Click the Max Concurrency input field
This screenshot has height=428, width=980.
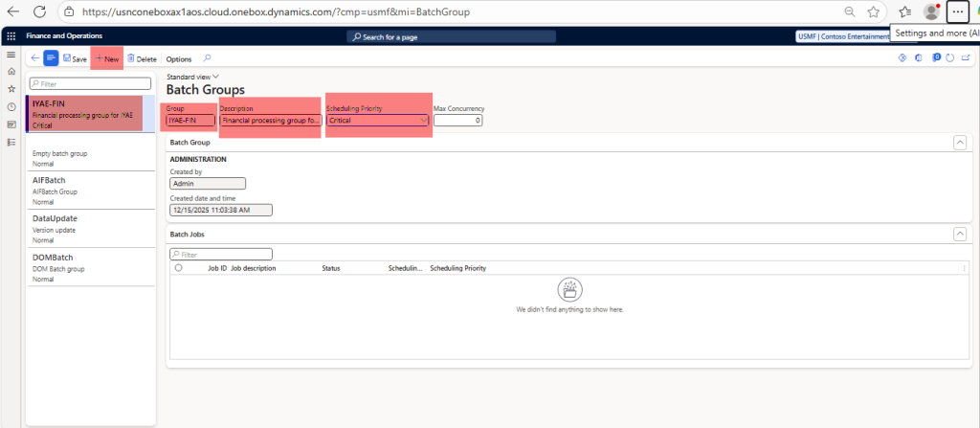click(x=457, y=121)
